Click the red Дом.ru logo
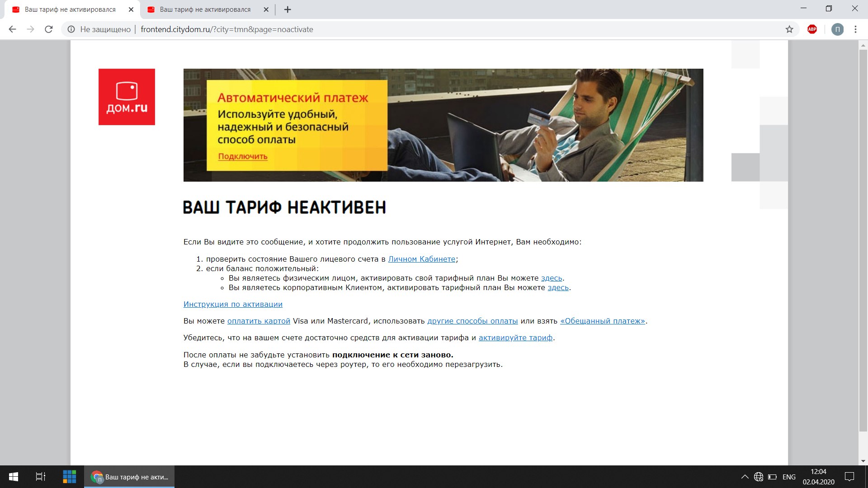 coord(127,97)
